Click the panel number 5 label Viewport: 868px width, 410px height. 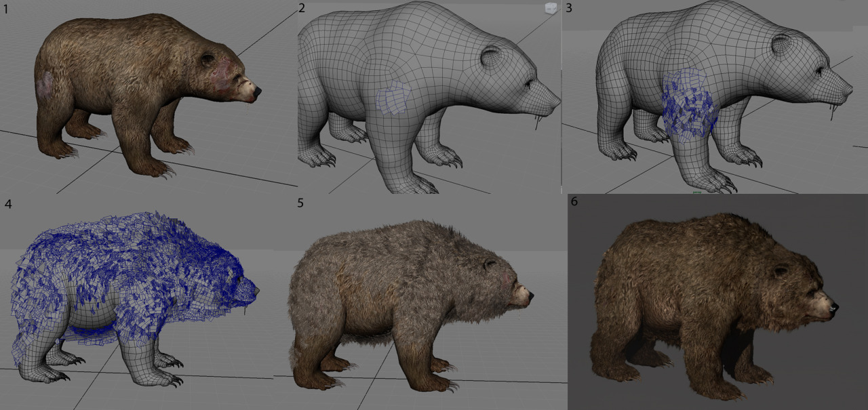(x=300, y=203)
